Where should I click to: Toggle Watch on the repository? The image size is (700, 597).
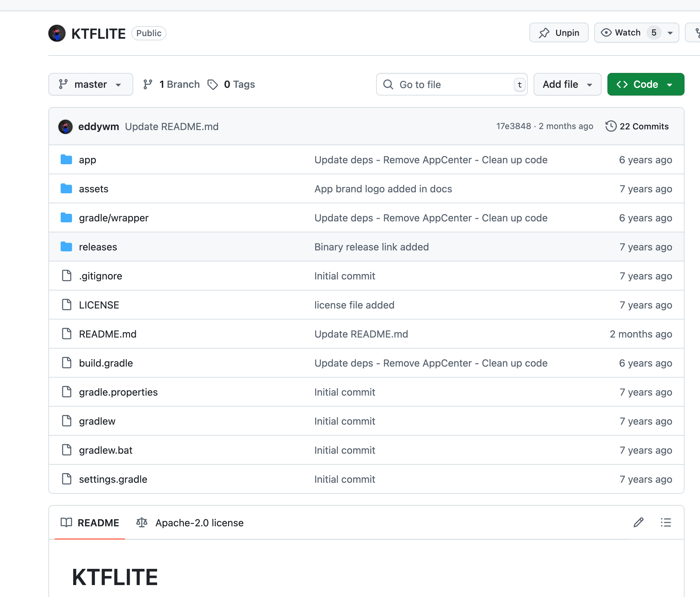point(621,33)
